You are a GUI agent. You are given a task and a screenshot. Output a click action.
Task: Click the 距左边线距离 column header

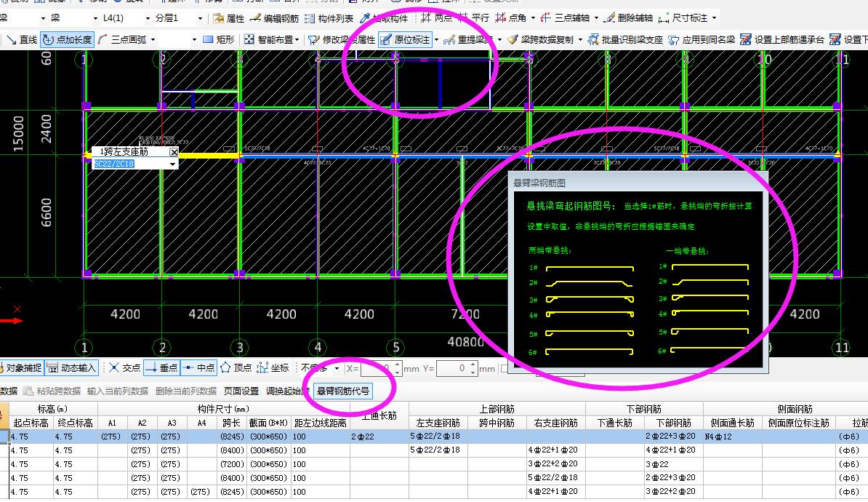pos(320,423)
